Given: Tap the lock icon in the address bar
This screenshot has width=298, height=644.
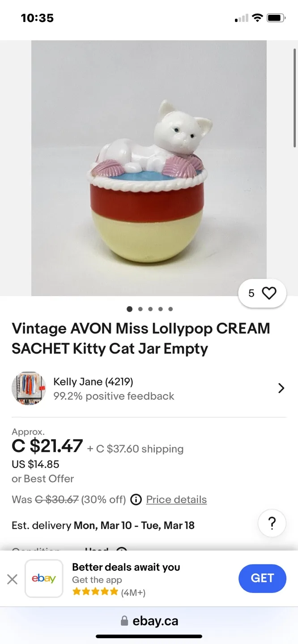Looking at the screenshot, I should [x=123, y=621].
